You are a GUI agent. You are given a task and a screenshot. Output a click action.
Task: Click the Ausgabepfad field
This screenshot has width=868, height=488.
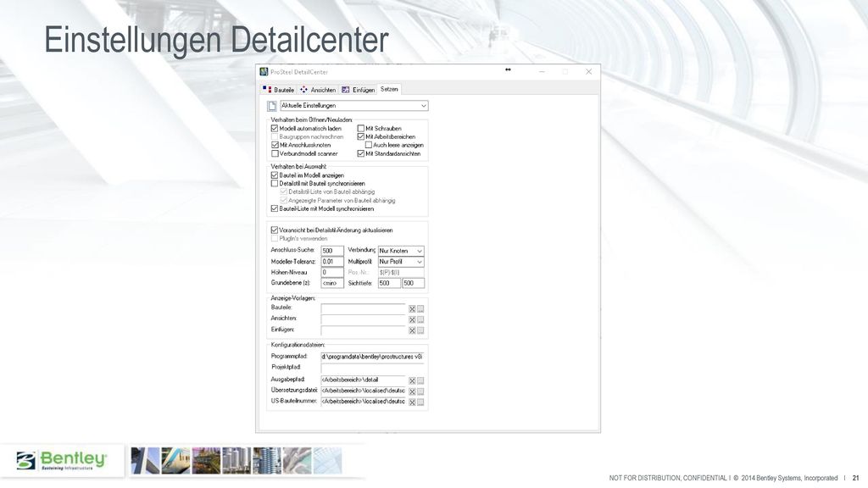(363, 380)
